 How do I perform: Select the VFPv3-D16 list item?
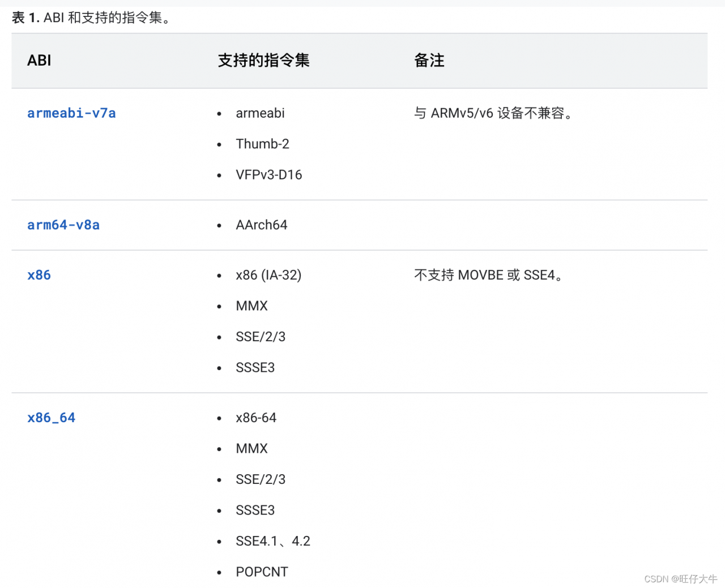click(x=269, y=174)
